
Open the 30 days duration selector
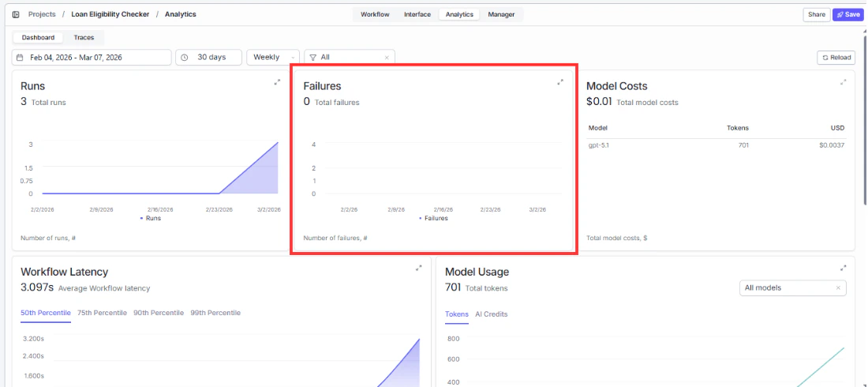pyautogui.click(x=208, y=57)
